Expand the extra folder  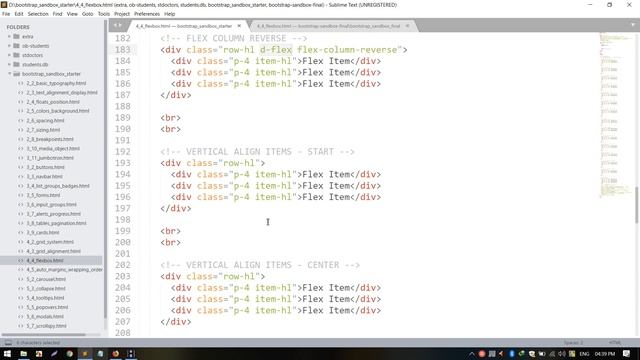point(9,36)
